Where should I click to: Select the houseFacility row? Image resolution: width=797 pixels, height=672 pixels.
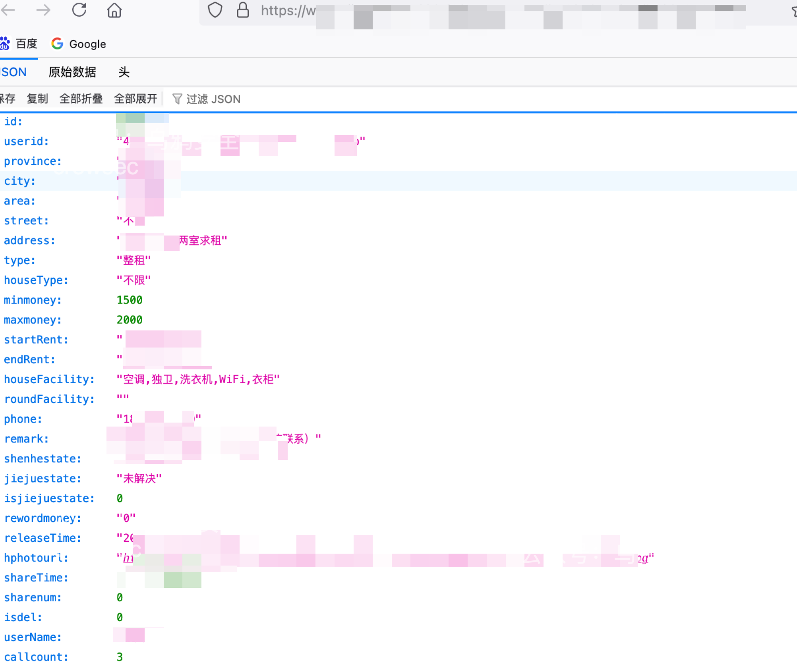49,379
